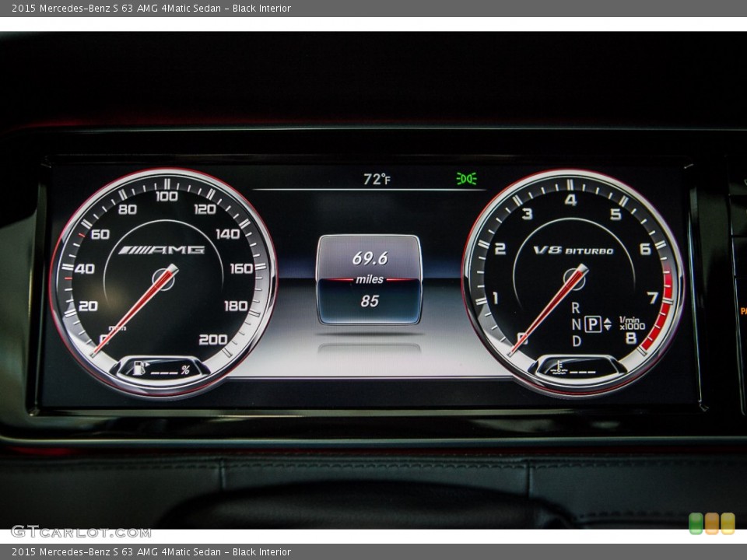The width and height of the screenshot is (747, 560).
Task: Click the speedometer needle center hub
Action: click(163, 279)
